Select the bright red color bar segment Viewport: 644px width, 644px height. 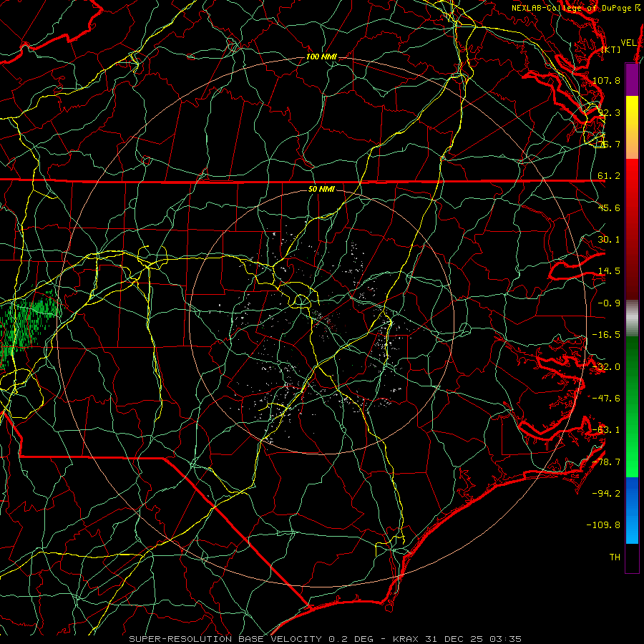click(x=632, y=182)
